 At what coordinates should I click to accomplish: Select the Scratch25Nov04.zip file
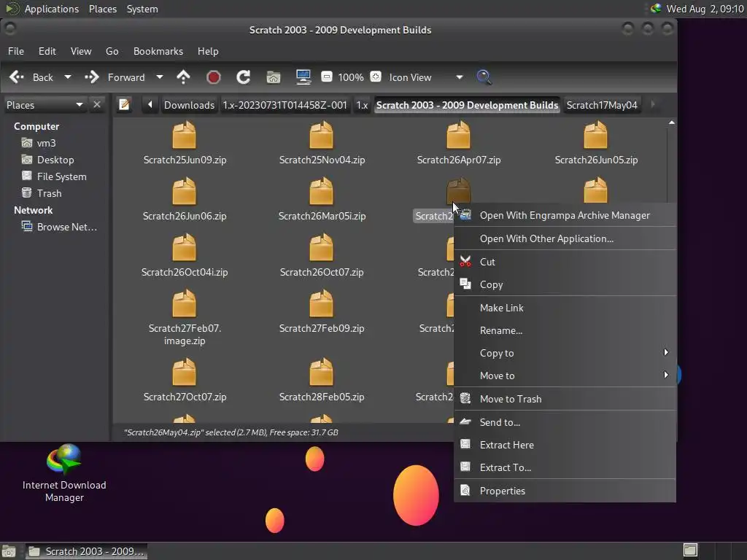point(322,144)
